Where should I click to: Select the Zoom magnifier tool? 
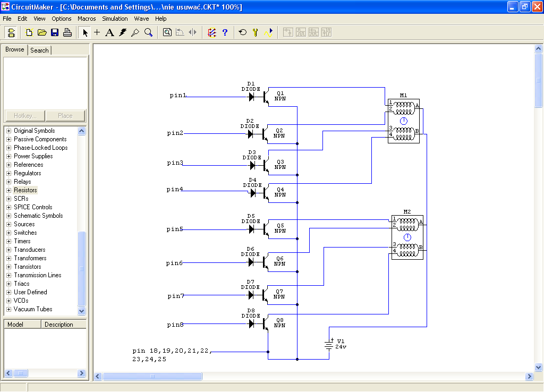(x=148, y=32)
